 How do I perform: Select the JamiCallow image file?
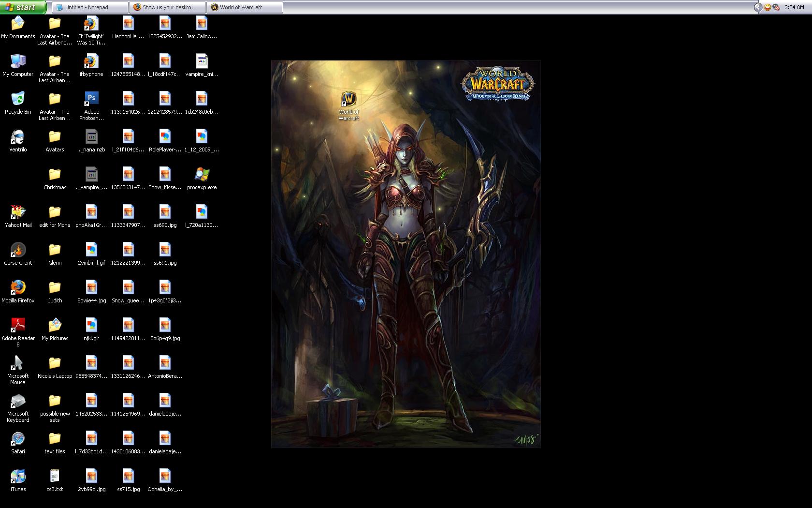(x=202, y=28)
